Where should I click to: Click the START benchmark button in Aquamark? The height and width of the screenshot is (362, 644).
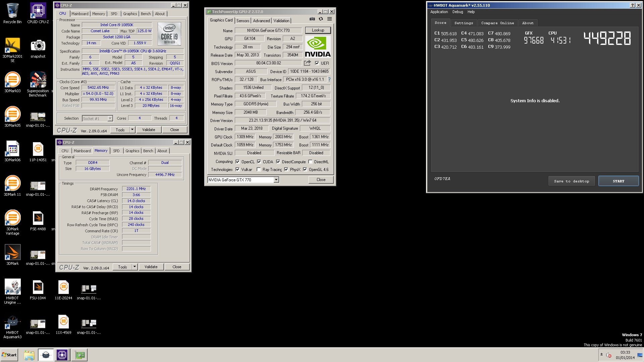coord(619,181)
